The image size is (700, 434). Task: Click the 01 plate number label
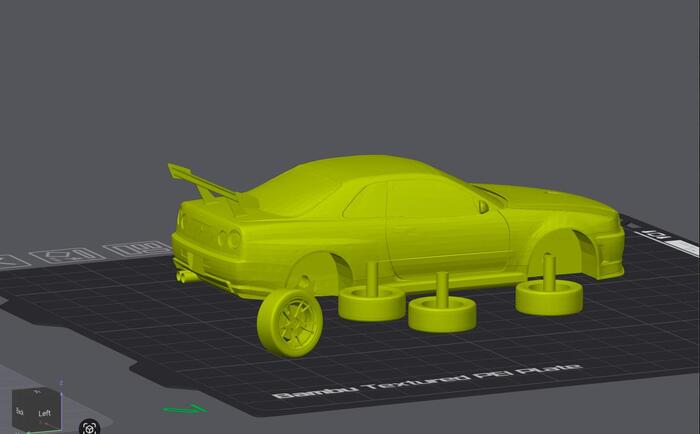point(662,234)
